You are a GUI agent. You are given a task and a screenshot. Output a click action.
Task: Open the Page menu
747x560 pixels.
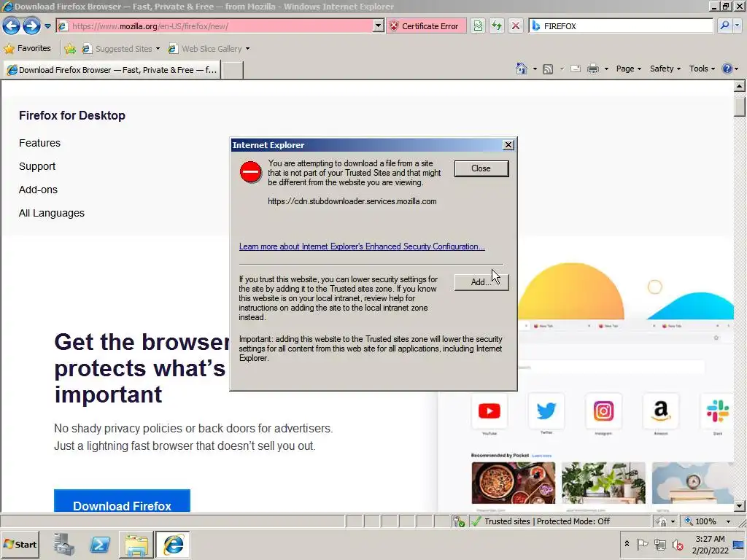point(628,69)
